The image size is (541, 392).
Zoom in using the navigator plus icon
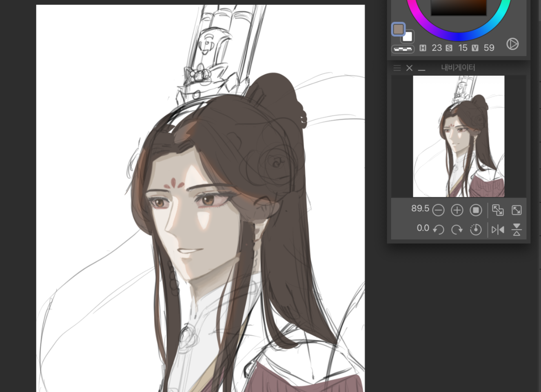point(457,210)
